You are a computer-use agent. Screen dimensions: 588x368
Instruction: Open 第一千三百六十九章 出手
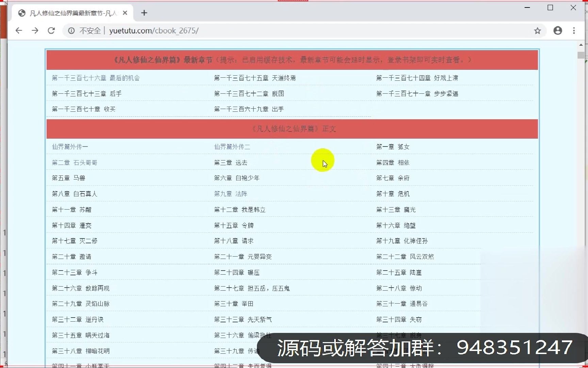(249, 109)
